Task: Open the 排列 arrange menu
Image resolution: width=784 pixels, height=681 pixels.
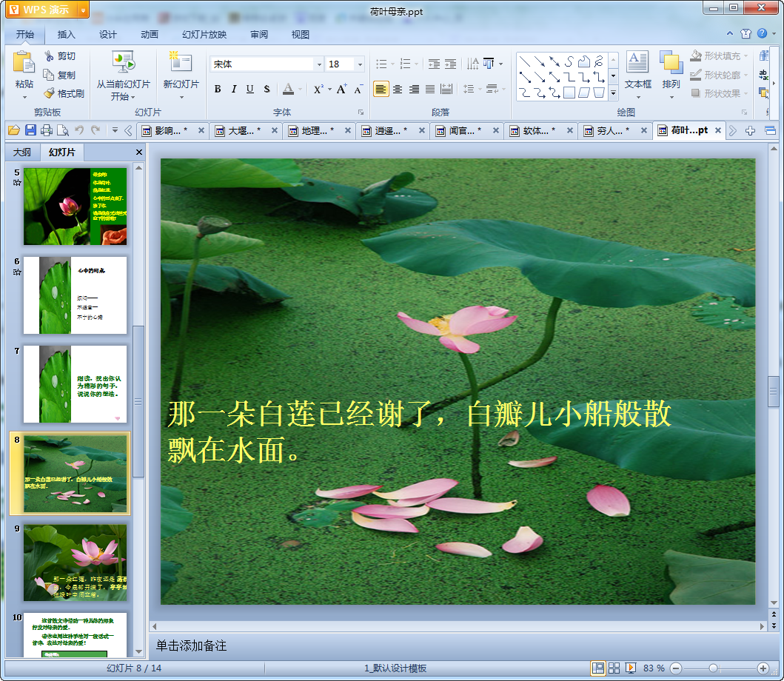Action: (x=671, y=74)
